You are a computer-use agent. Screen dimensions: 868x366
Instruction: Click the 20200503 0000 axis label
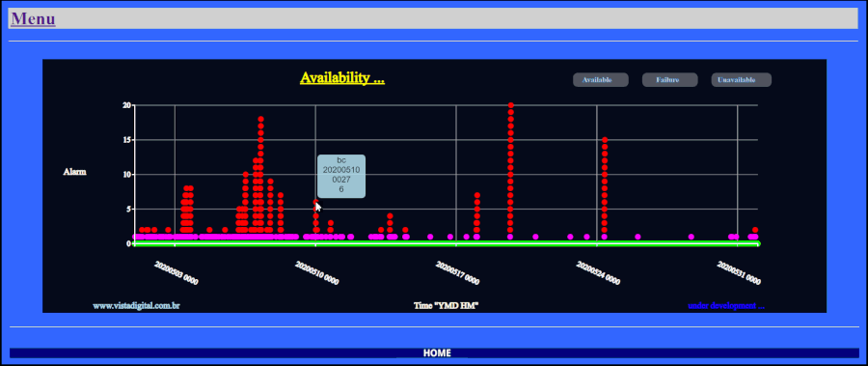(x=176, y=273)
